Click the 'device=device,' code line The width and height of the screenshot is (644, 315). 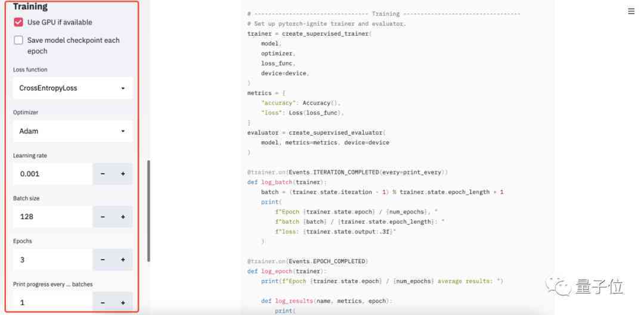pyautogui.click(x=285, y=73)
